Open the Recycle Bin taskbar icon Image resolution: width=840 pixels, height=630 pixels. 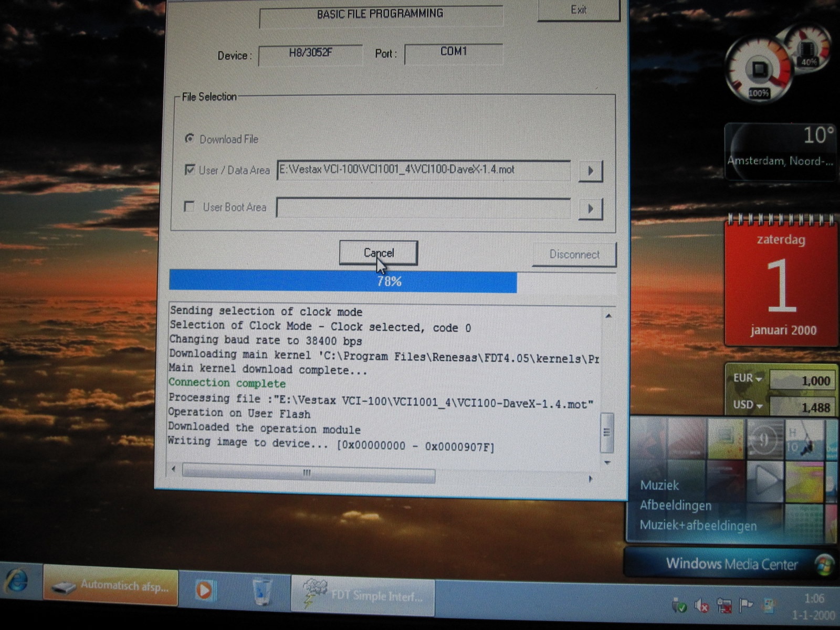click(x=261, y=591)
